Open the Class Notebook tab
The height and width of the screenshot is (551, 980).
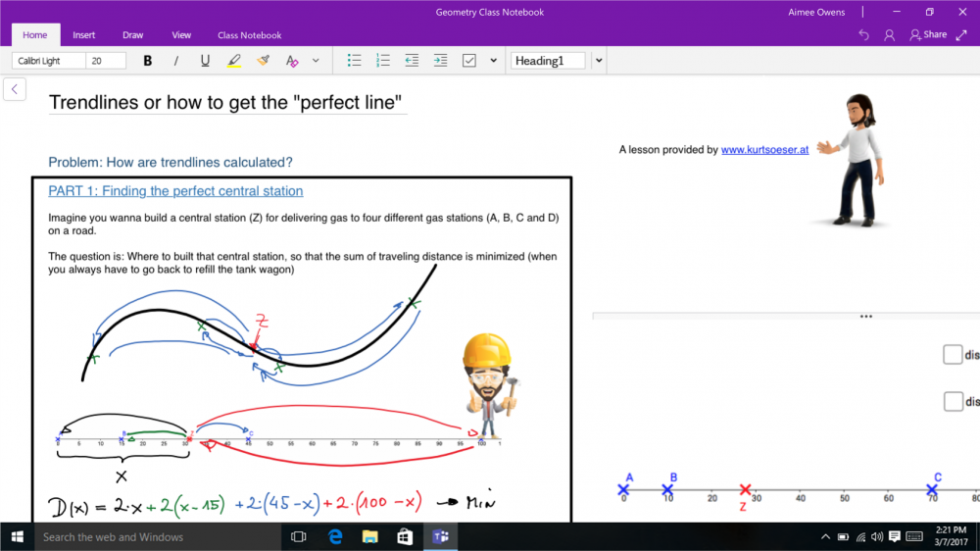point(249,35)
